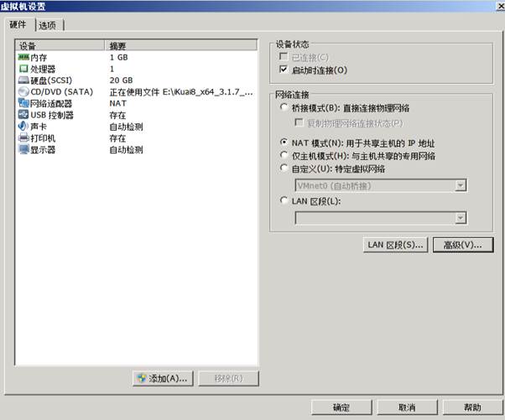Select the 内存 memory device icon
505x420 pixels.
point(23,57)
